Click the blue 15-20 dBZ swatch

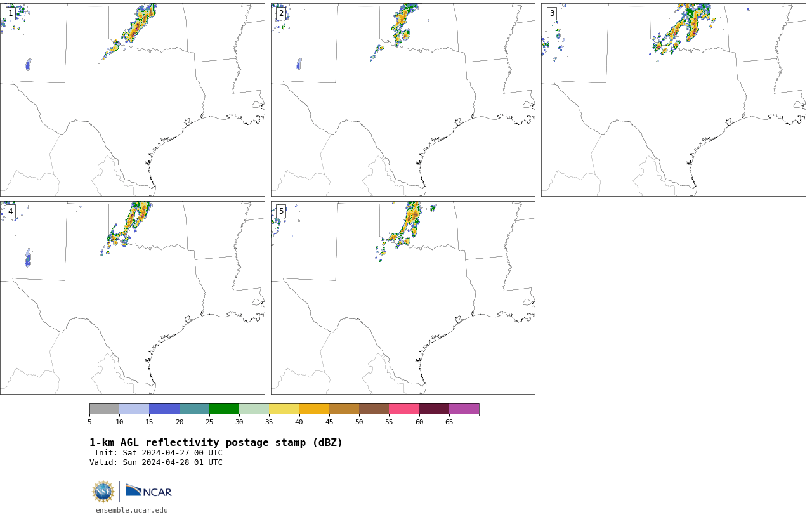164,409
